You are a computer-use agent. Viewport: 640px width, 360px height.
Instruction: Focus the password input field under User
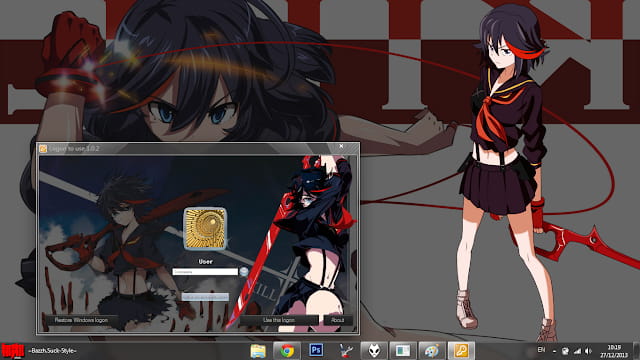(205, 272)
